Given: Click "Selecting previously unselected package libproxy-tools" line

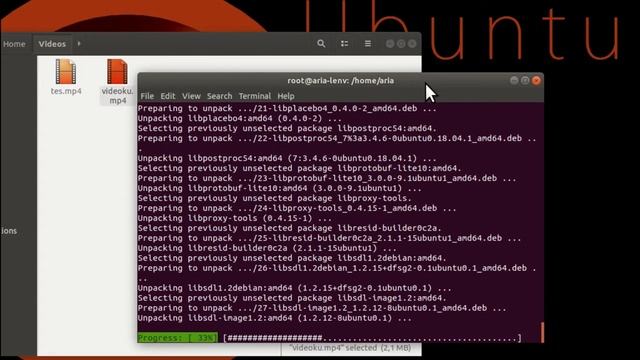Looking at the screenshot, I should 274,198.
